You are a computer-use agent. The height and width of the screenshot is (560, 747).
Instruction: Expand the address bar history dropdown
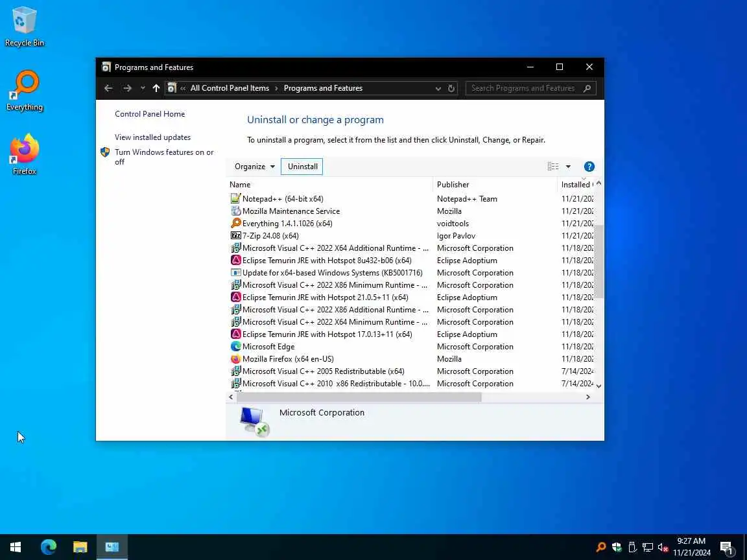(x=438, y=88)
